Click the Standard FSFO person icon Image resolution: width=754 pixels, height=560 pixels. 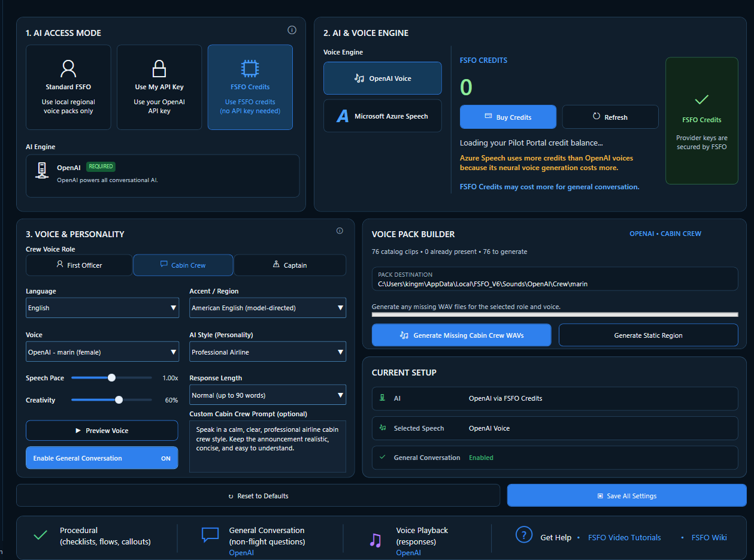(68, 68)
